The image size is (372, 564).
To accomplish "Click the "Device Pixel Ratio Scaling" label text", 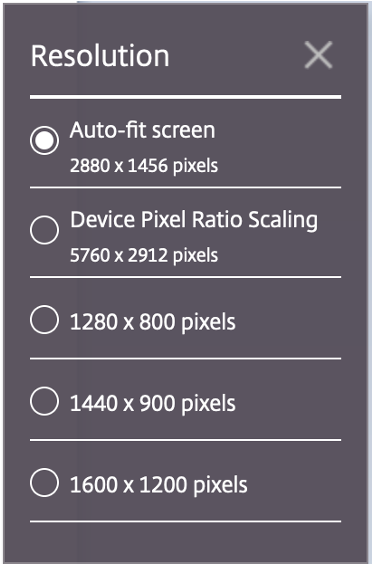I will coord(194,220).
